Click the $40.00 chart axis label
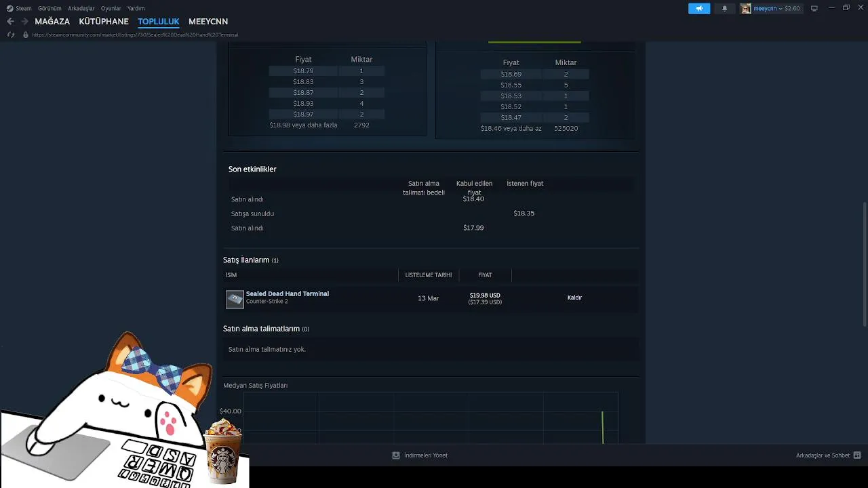The image size is (868, 488). (230, 411)
